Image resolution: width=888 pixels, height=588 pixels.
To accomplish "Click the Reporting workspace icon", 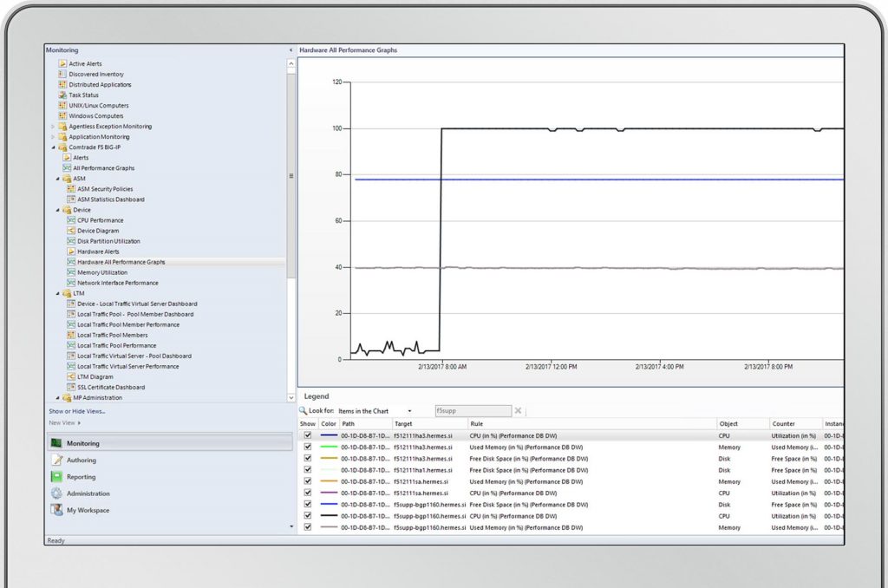I will (x=56, y=477).
